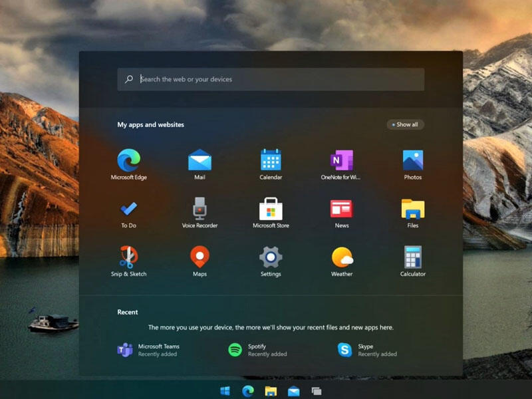Launch the Photos app
This screenshot has width=532, height=399.
[x=412, y=161]
